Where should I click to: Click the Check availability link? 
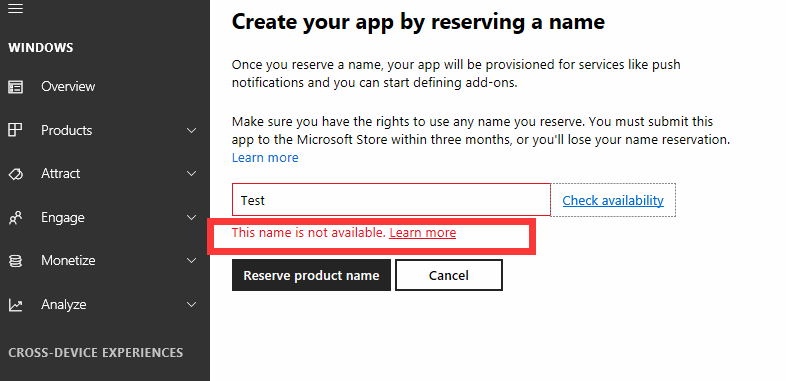(x=613, y=201)
